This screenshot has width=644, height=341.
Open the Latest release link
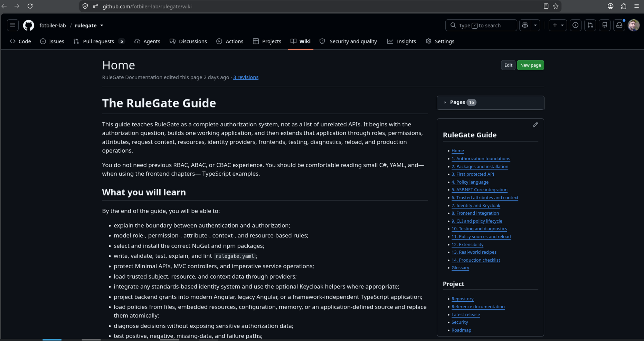(466, 315)
